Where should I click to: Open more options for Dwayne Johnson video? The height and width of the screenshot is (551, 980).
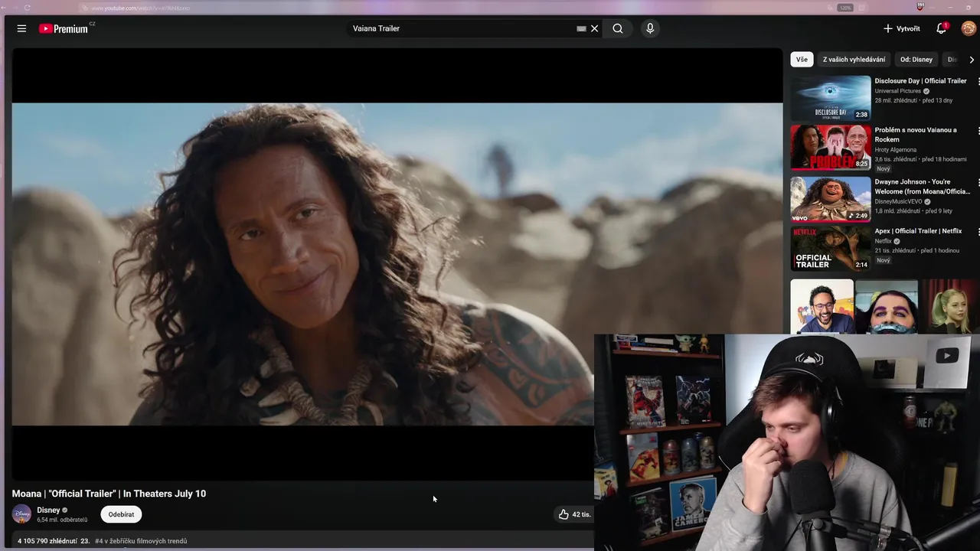[977, 183]
